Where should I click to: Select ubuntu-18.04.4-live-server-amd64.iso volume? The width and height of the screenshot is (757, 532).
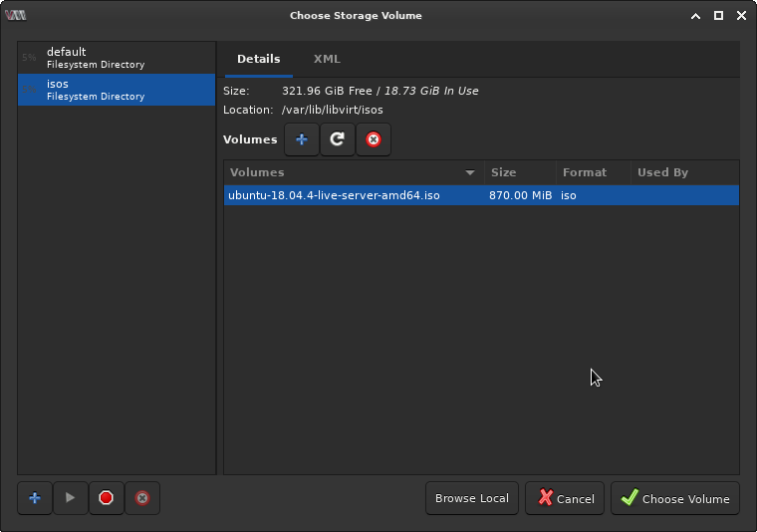pos(335,195)
